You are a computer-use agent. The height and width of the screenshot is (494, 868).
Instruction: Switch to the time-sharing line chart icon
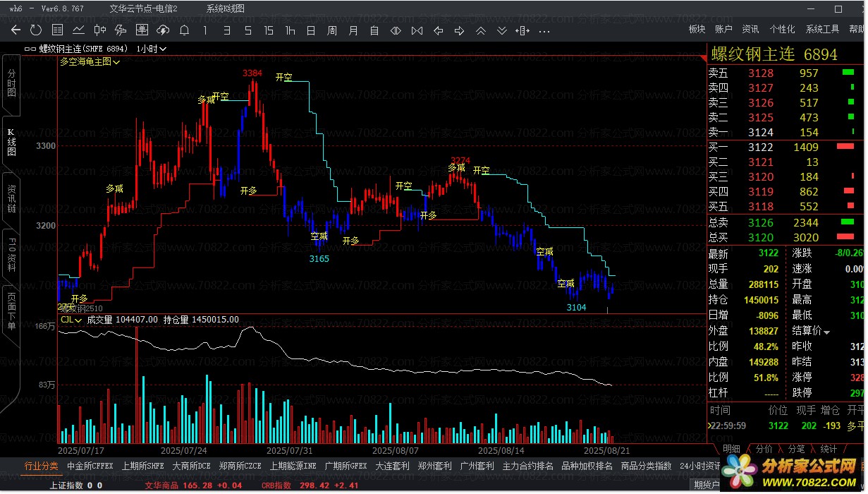tap(79, 30)
